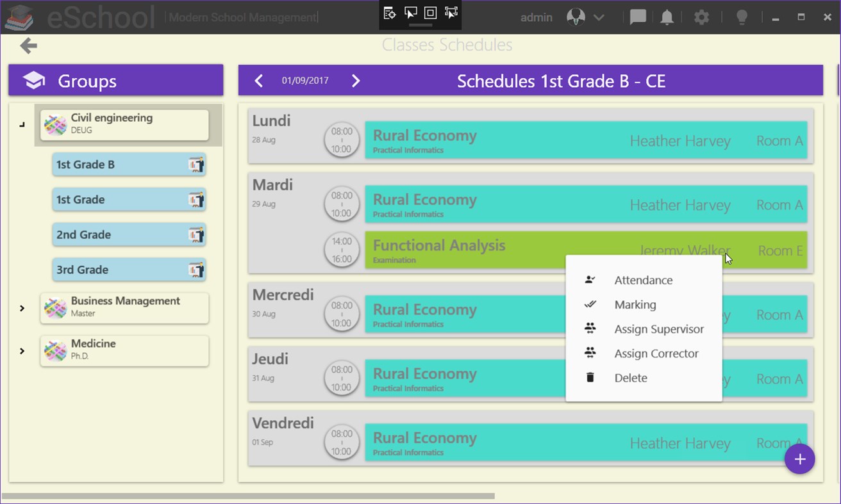The width and height of the screenshot is (841, 504).
Task: Click the Assign Supervisor people icon
Action: click(x=590, y=329)
